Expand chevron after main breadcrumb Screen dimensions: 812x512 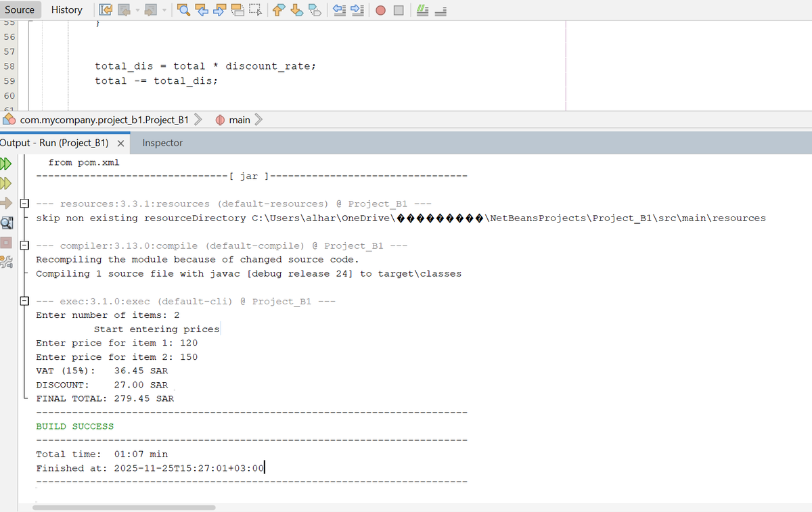tap(258, 120)
